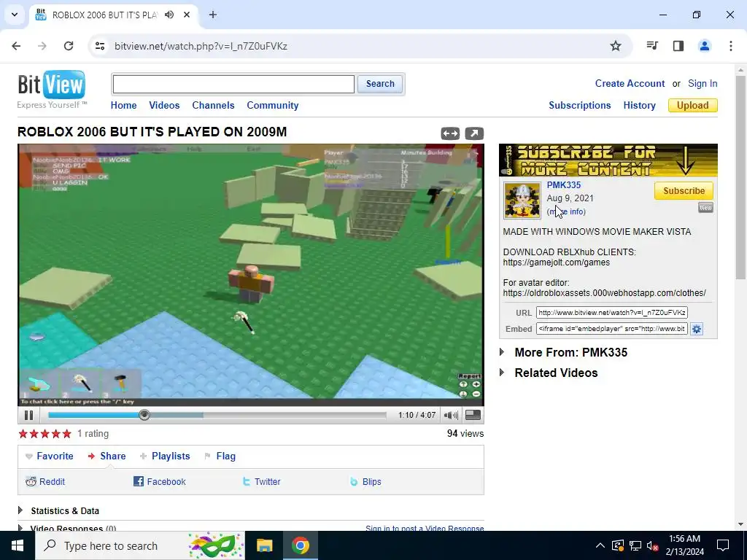Open Community menu item
The width and height of the screenshot is (747, 560).
click(273, 105)
